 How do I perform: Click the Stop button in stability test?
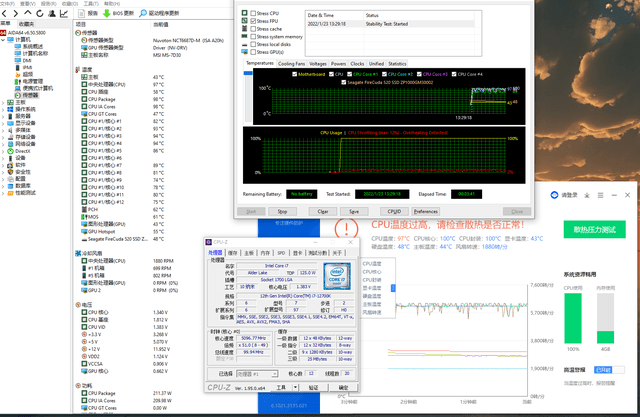pyautogui.click(x=282, y=212)
